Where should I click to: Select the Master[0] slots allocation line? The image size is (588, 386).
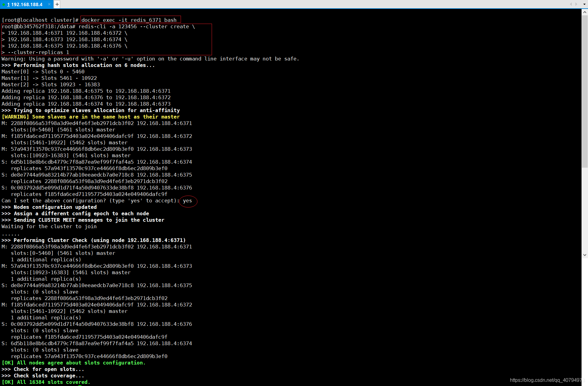(x=43, y=71)
